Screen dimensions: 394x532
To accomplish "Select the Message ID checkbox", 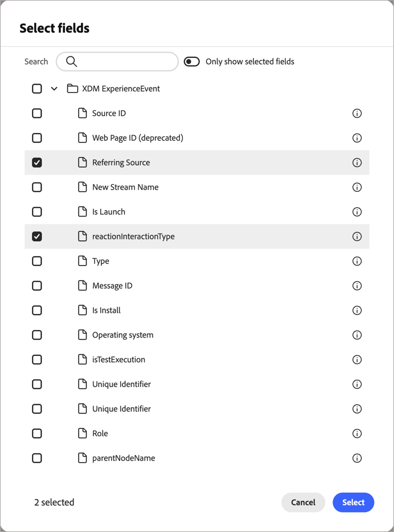I will pos(37,285).
